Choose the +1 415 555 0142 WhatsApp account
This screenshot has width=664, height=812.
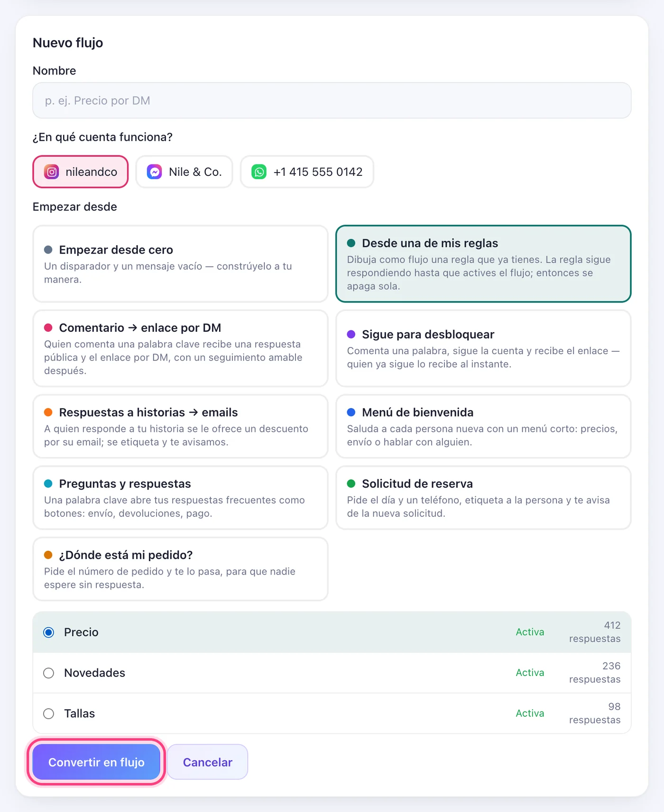(307, 172)
